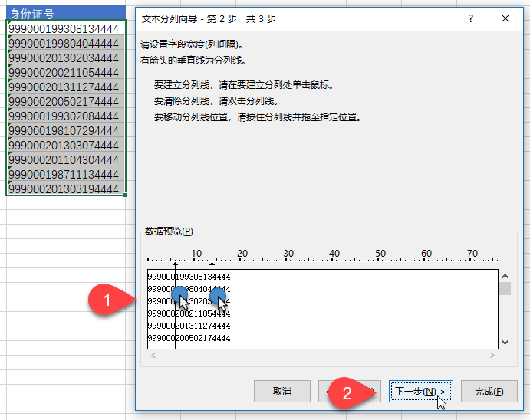530x420 pixels.
Task: Click up arrow of data preview vertical scrollbar
Action: pos(505,276)
